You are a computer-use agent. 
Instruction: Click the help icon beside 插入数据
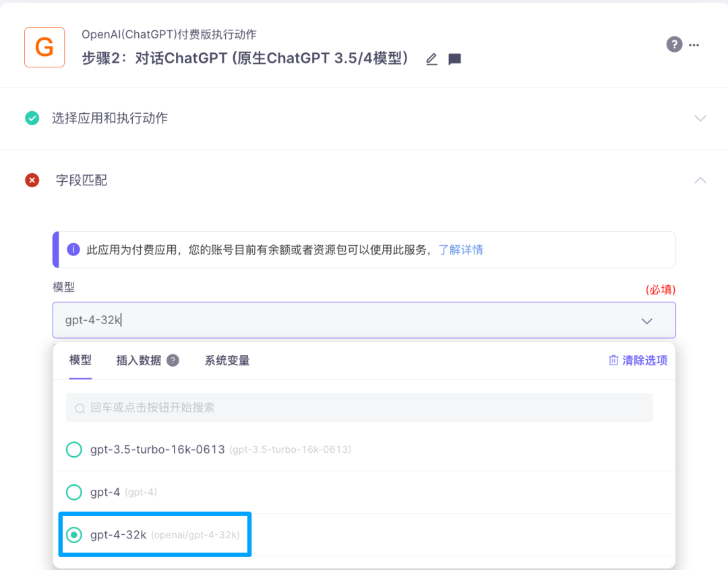click(x=173, y=360)
